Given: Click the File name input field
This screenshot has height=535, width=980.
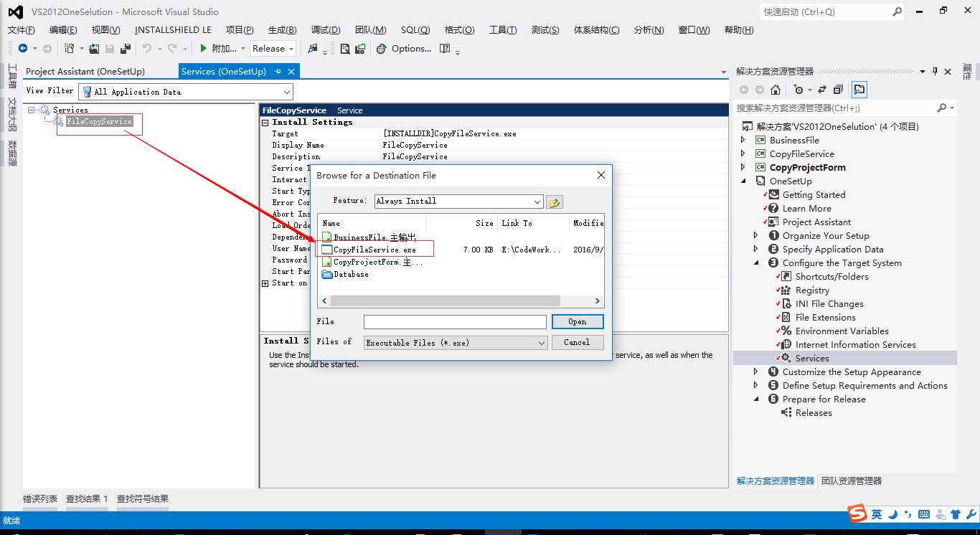Looking at the screenshot, I should [455, 322].
